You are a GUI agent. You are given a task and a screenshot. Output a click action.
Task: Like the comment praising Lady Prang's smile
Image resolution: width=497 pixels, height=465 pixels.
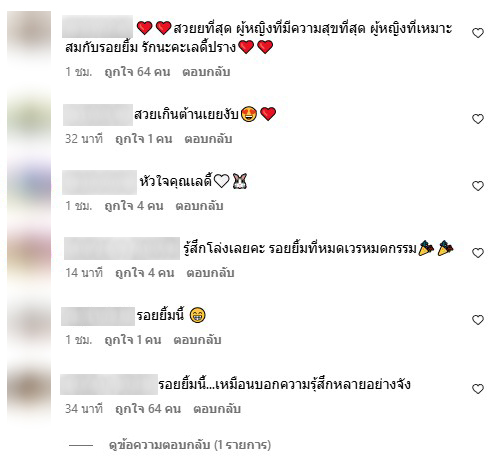click(478, 33)
